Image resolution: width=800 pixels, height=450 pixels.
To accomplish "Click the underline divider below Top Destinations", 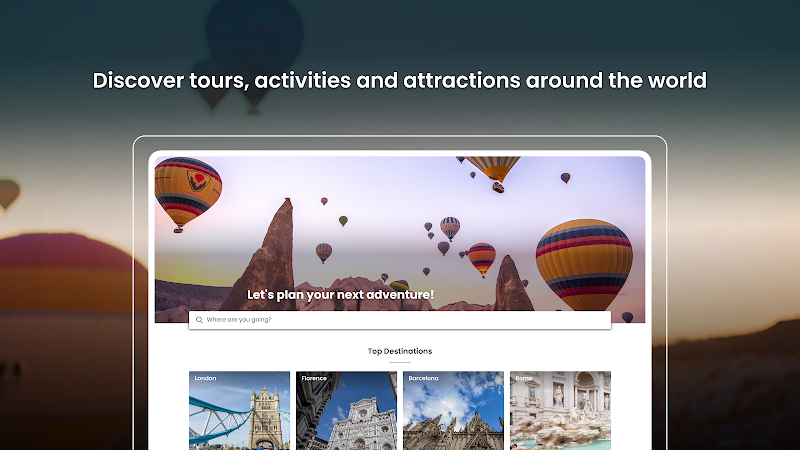I will pos(399,362).
